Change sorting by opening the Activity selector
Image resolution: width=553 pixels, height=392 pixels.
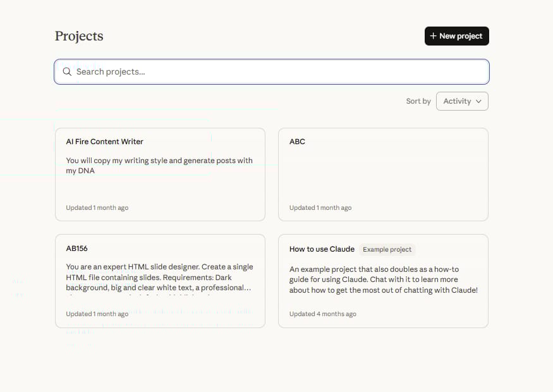click(462, 101)
